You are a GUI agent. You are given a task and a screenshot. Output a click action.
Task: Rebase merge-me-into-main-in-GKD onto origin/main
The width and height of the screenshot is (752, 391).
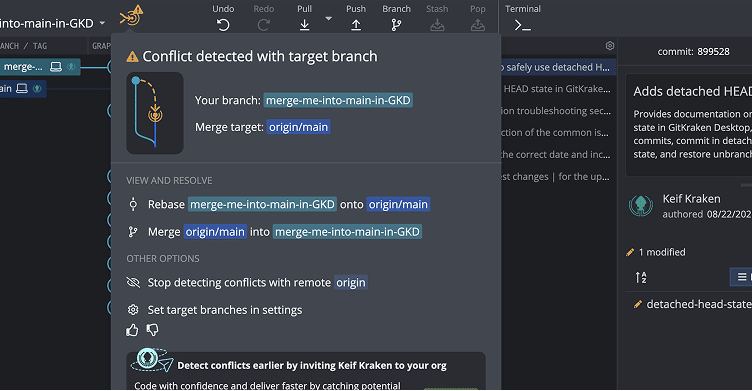279,204
